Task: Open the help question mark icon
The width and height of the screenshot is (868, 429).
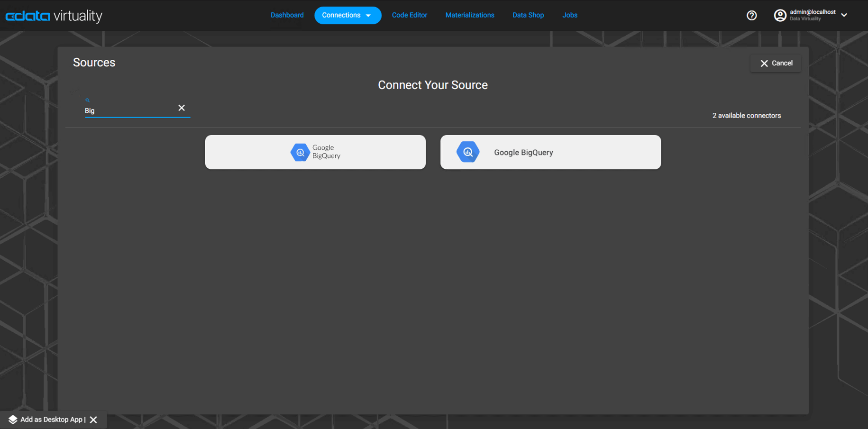Action: coord(751,16)
